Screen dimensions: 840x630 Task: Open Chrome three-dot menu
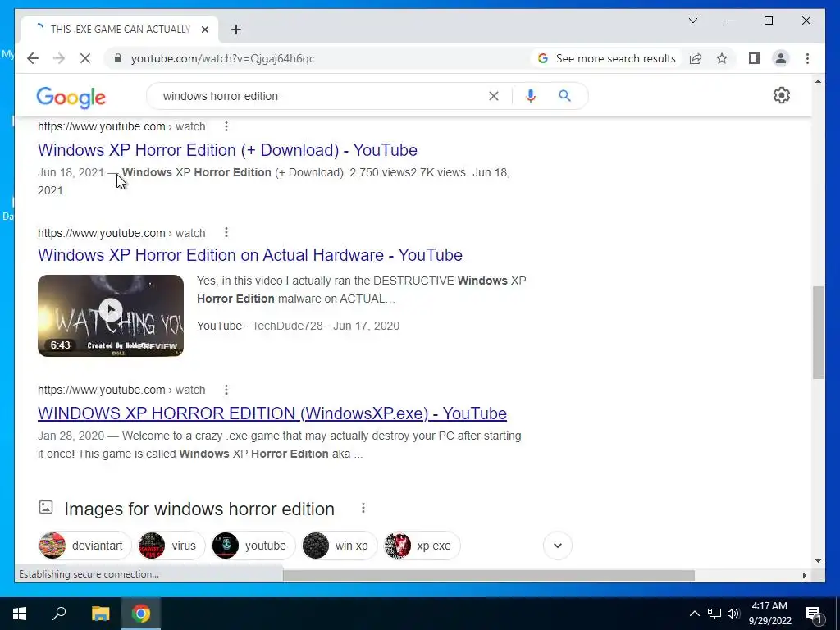[x=807, y=58]
